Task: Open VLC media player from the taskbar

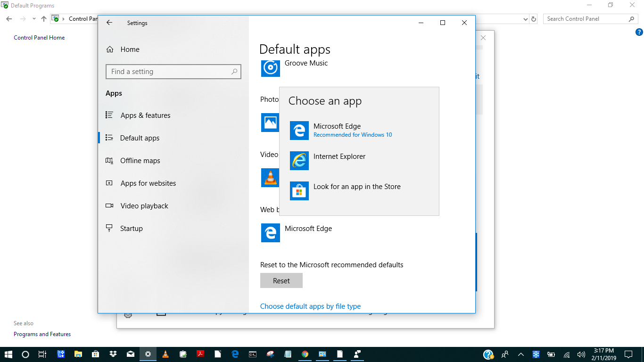Action: coord(165,354)
